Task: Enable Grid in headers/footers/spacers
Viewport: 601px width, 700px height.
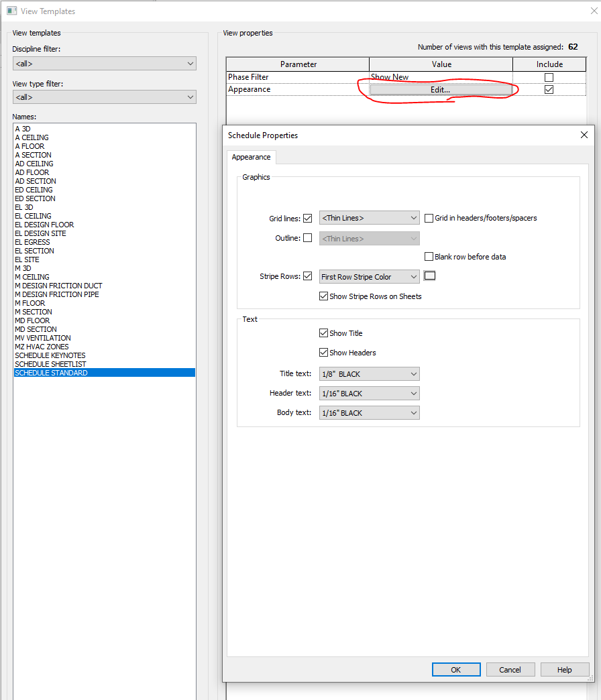Action: pos(428,217)
